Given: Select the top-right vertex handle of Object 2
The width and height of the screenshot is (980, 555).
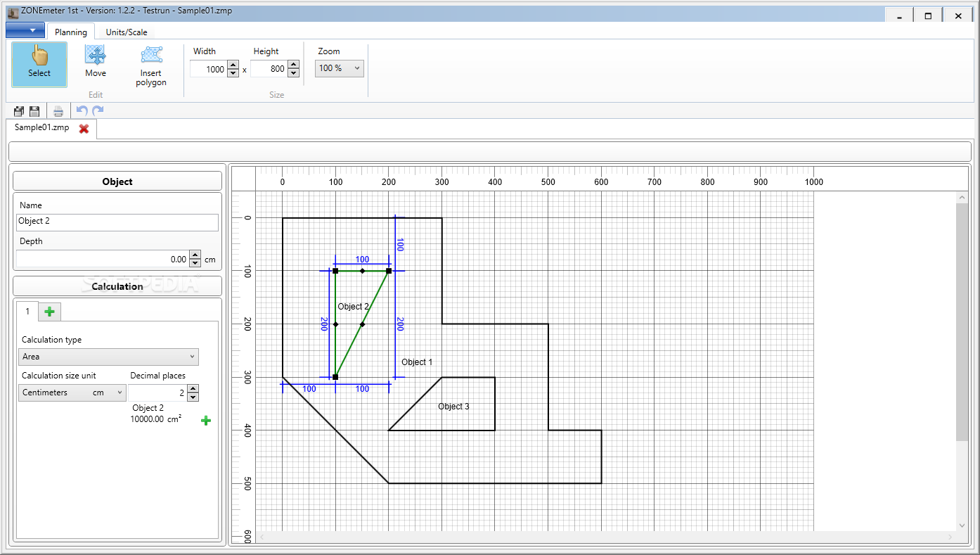Looking at the screenshot, I should click(x=389, y=271).
